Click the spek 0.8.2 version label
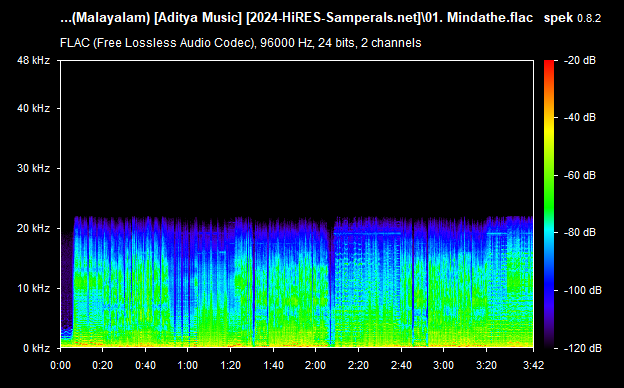This screenshot has width=624, height=388. (x=572, y=18)
